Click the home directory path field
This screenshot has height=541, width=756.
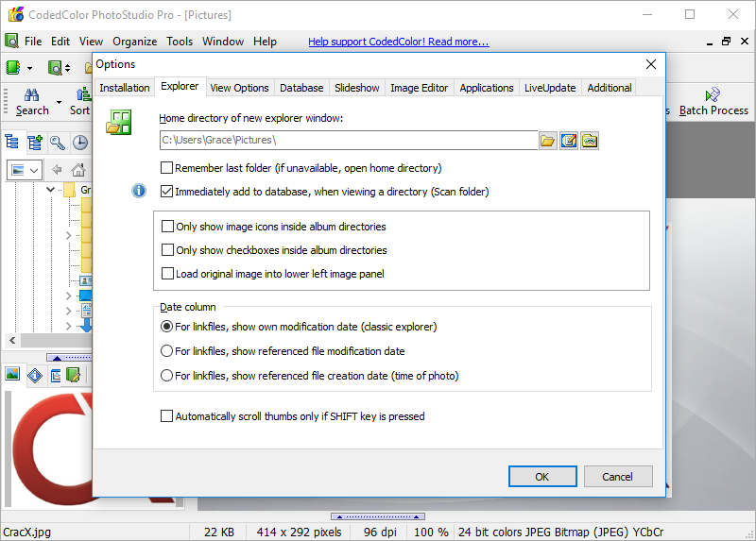coord(348,140)
